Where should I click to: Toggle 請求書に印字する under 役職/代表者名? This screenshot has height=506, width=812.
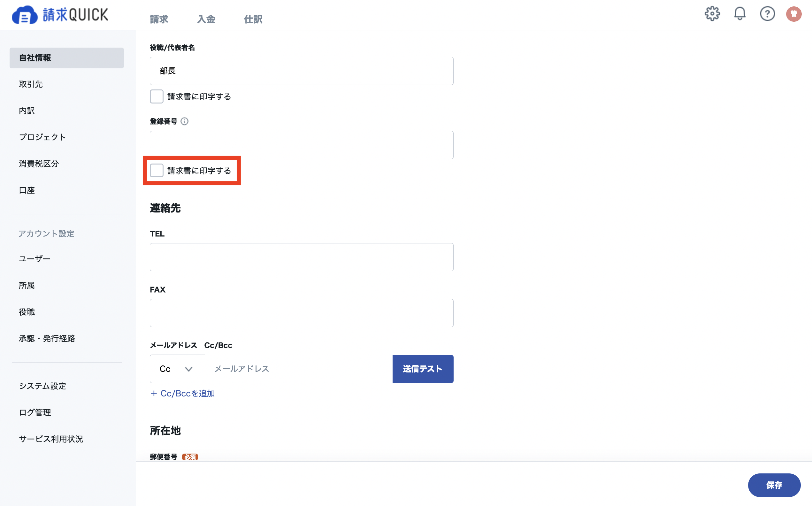pos(157,96)
